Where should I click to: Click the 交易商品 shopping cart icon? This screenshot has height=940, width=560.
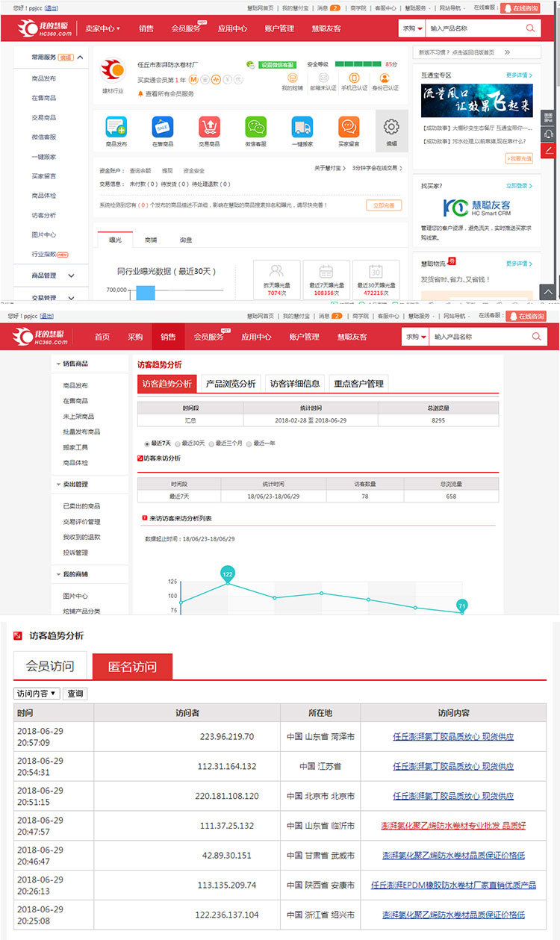tap(209, 127)
